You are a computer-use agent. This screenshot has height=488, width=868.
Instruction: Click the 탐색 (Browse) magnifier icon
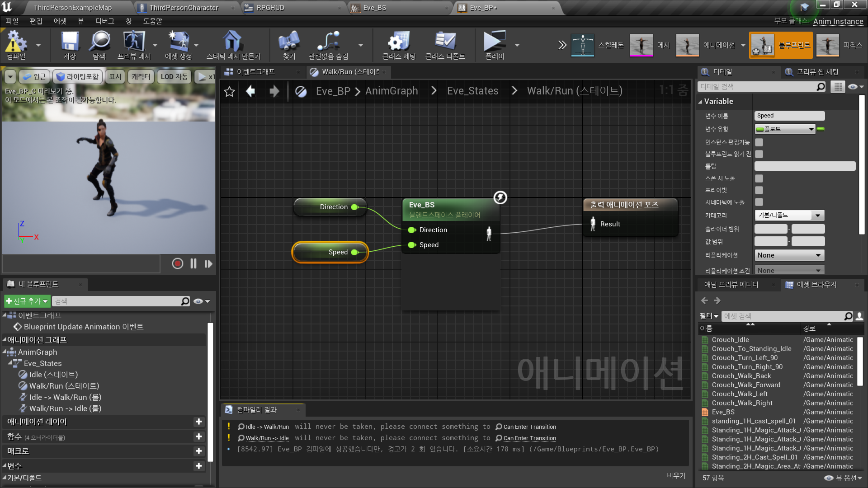point(99,44)
